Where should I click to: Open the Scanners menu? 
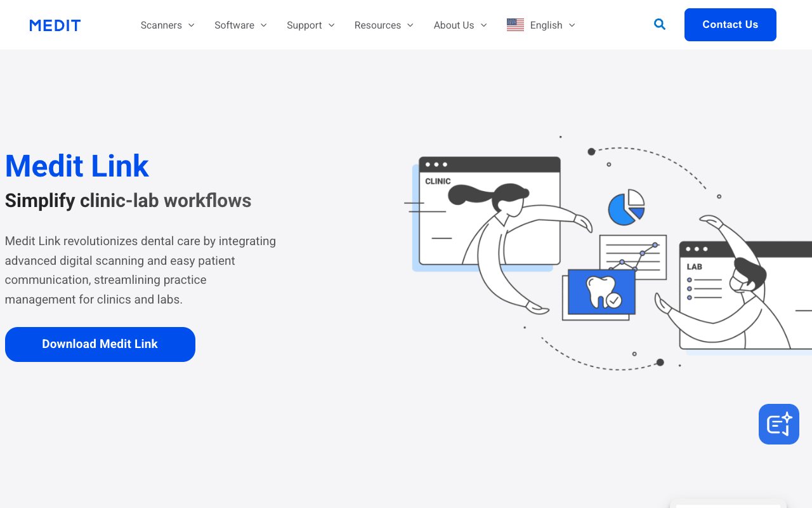click(161, 25)
